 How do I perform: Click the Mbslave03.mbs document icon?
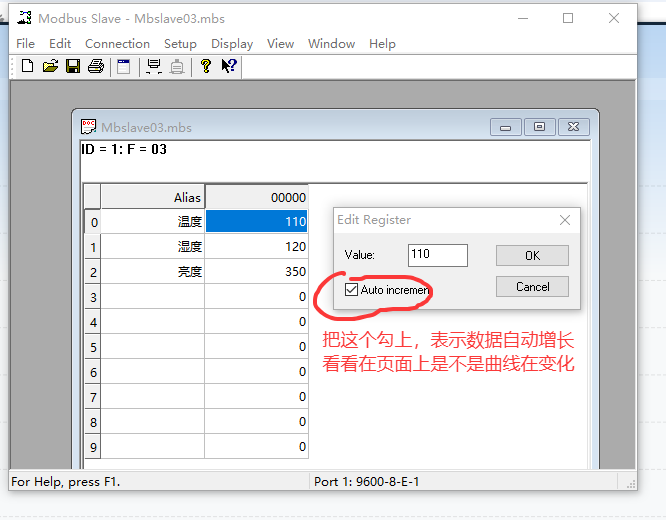pos(88,127)
